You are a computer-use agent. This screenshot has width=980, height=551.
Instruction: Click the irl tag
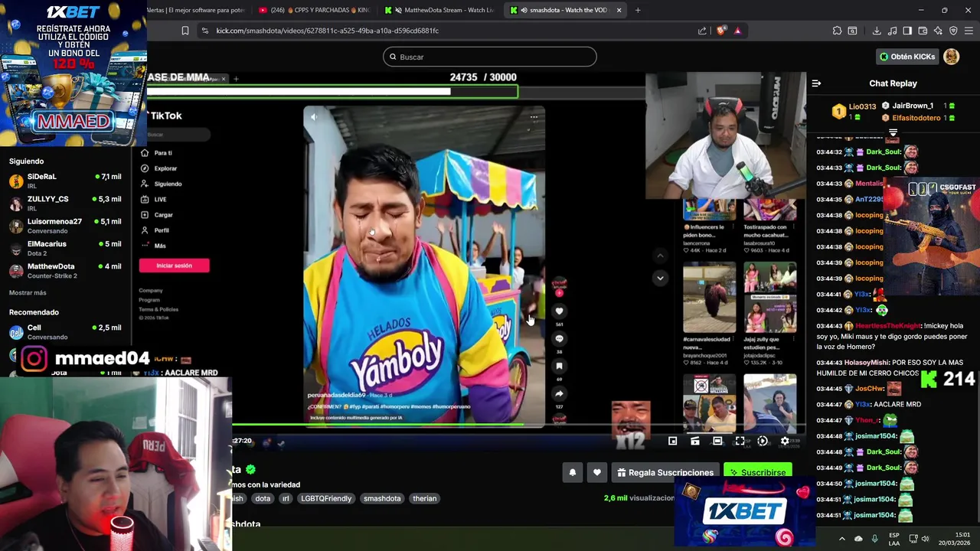pos(286,498)
